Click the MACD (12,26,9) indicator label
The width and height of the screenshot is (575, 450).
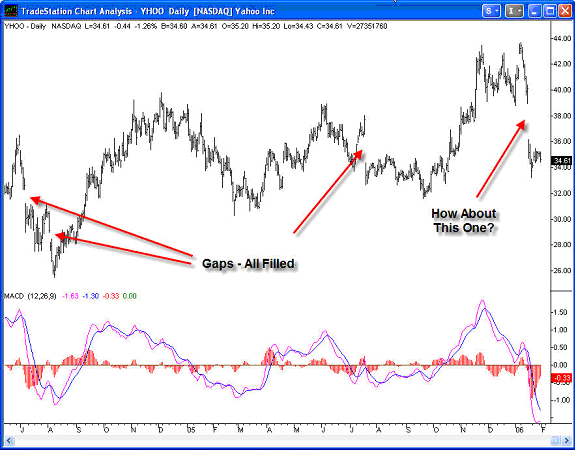pyautogui.click(x=30, y=296)
